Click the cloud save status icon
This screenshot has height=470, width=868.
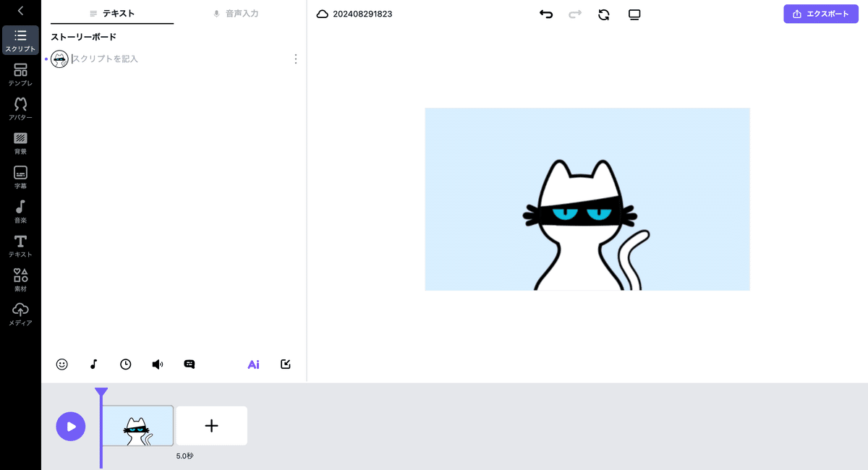pyautogui.click(x=323, y=14)
